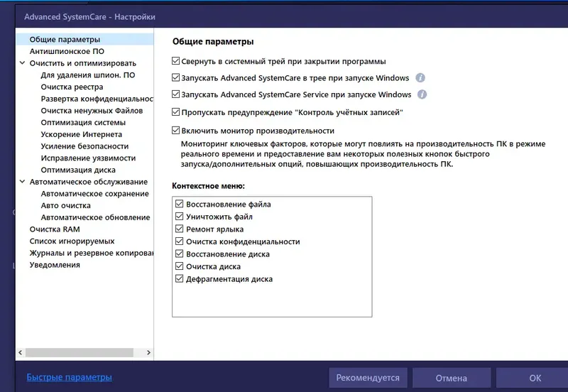Viewport: 568px width, 392px height.
Task: Toggle 'Пропускать предупреждение' checkbox
Action: point(175,112)
